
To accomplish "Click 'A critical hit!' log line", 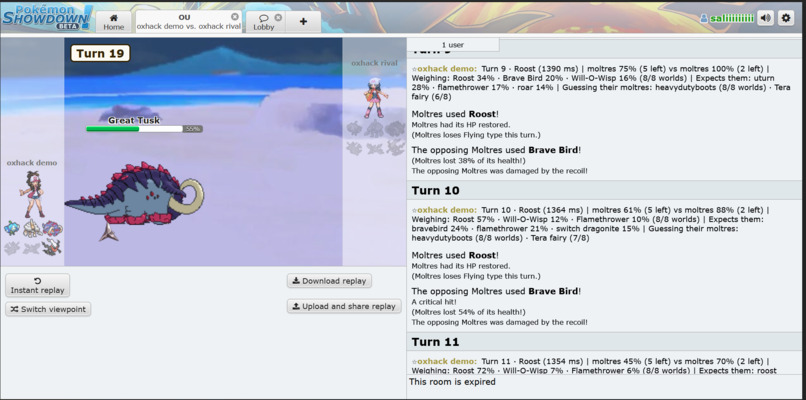I will (434, 302).
